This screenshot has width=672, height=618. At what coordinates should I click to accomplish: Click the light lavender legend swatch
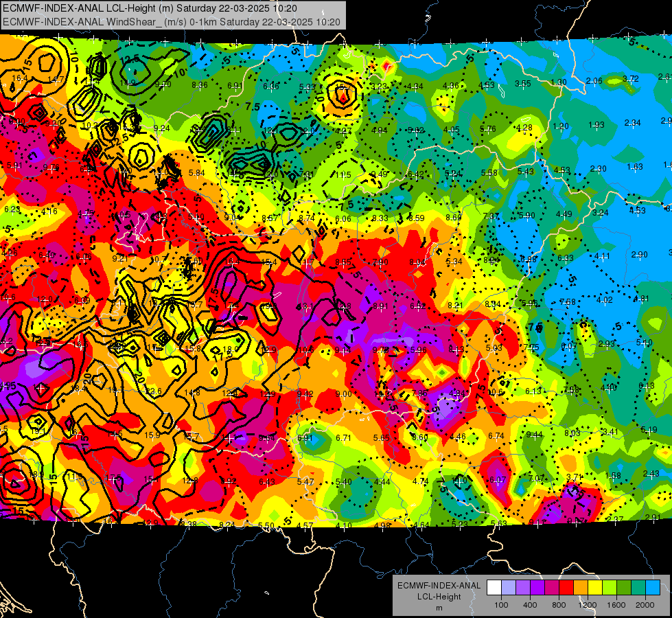point(509,587)
